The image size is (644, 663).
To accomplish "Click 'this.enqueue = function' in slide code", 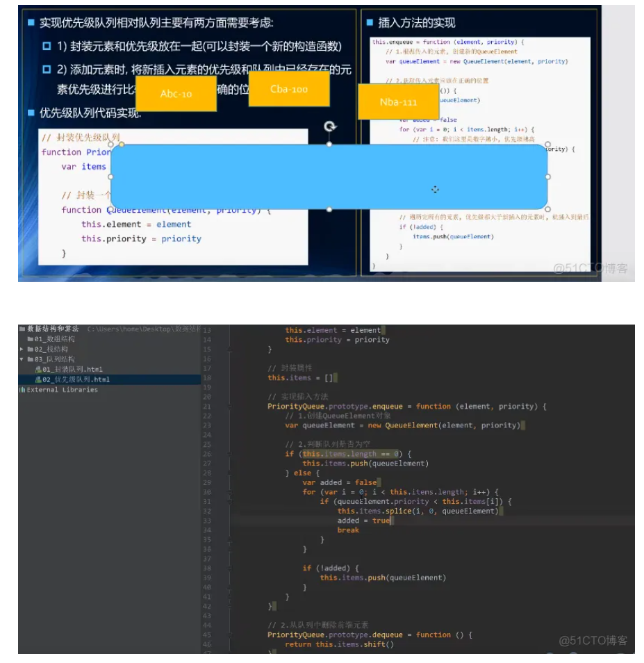I will coord(411,42).
